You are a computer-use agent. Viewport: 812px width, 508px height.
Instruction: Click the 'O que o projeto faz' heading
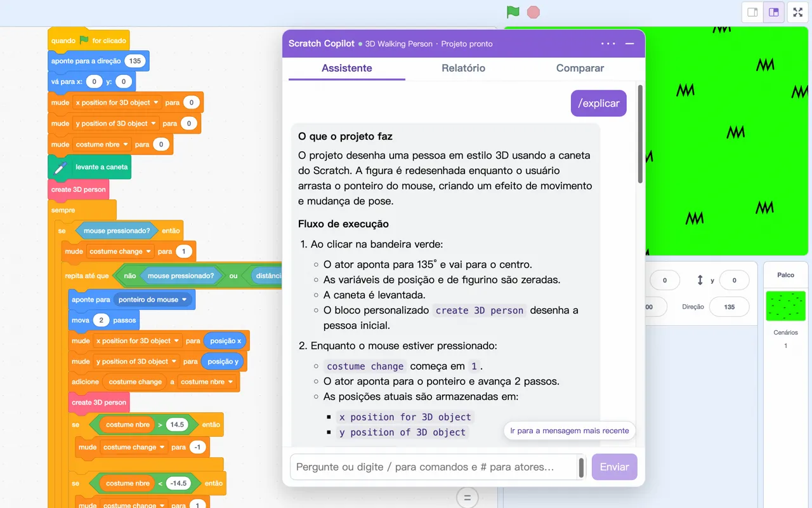(x=345, y=137)
